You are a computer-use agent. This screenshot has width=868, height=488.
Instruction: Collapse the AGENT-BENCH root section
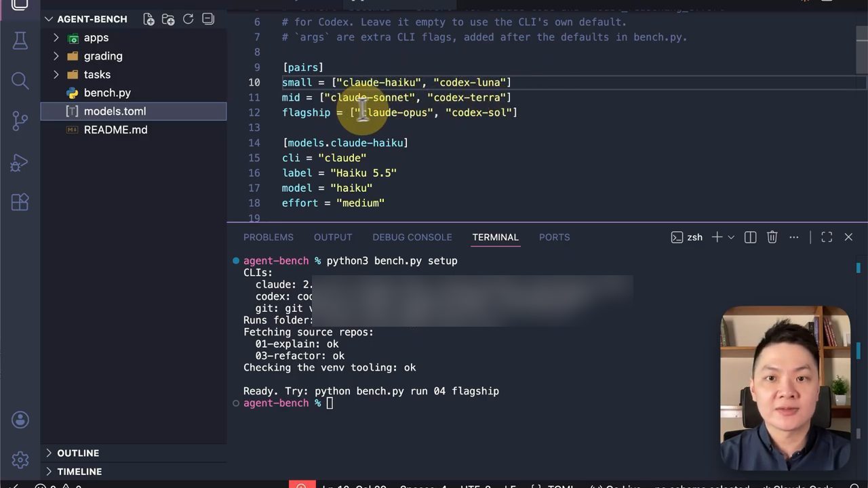coord(49,19)
